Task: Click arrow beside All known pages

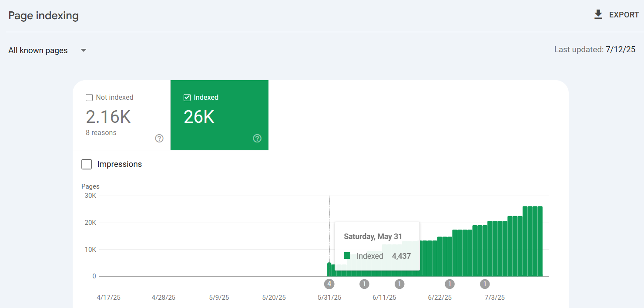Action: (x=84, y=51)
